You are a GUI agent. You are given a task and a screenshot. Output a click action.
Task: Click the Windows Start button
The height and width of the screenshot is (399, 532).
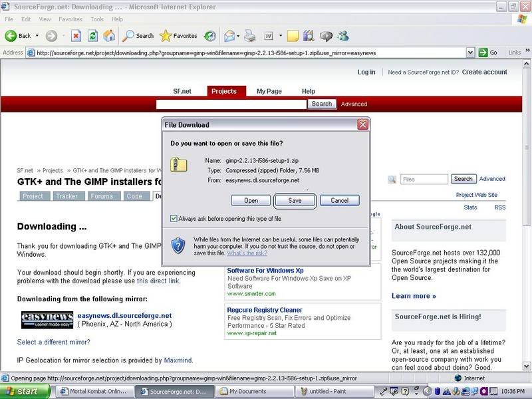point(25,391)
